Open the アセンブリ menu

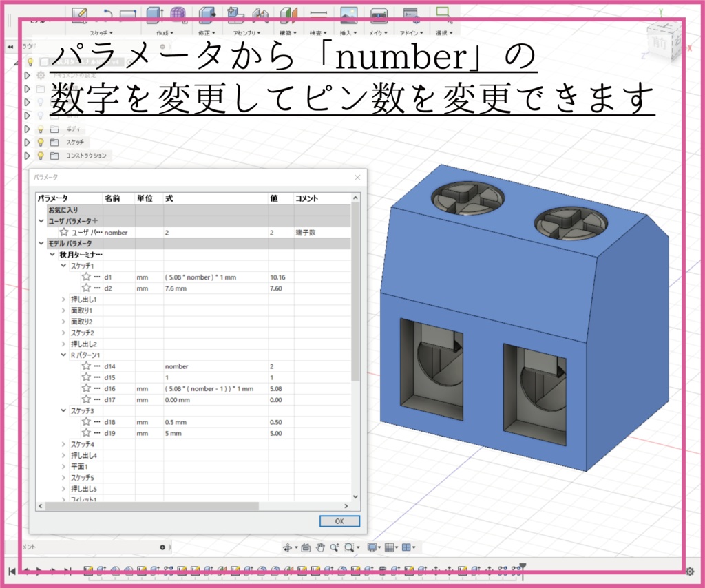244,31
